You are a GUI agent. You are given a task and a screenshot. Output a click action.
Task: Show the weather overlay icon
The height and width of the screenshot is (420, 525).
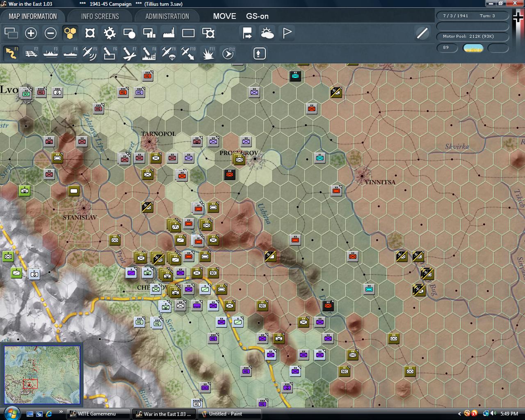coord(267,33)
